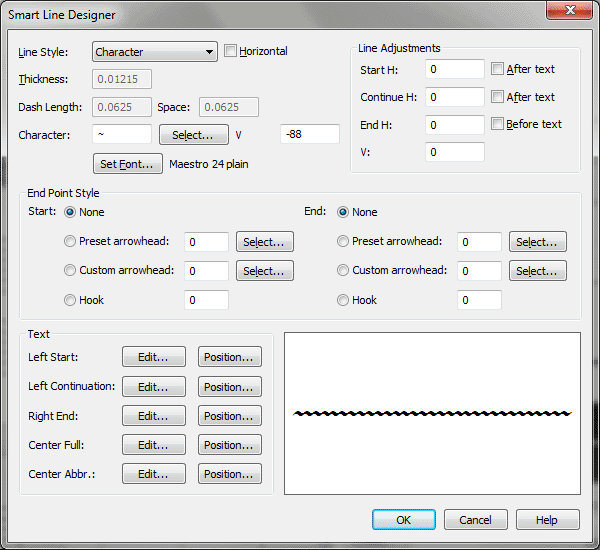Select Start Hook radio option
The height and width of the screenshot is (550, 600).
(69, 300)
